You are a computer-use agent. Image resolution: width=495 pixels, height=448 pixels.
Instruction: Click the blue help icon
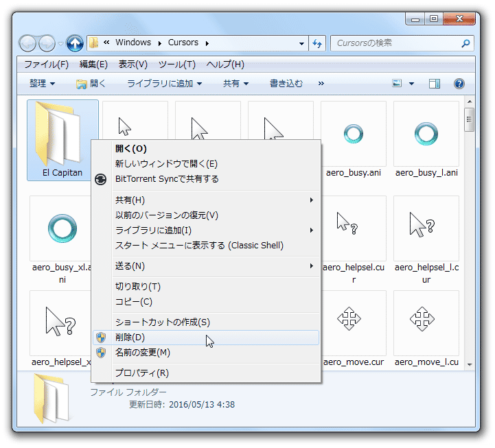(459, 84)
